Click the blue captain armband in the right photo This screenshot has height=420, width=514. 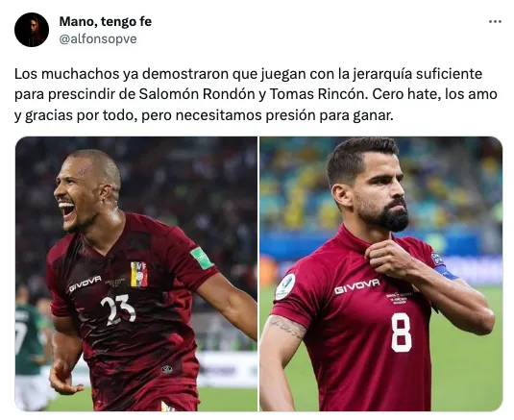(x=445, y=272)
